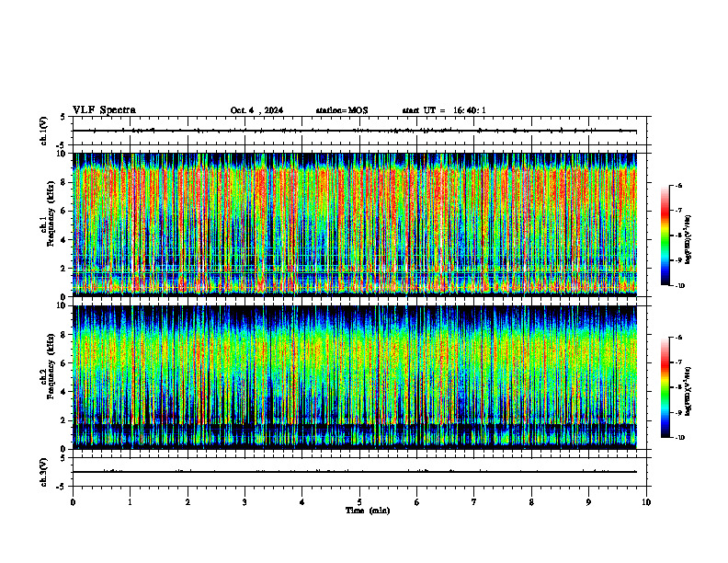Click inside the ch.1 spectrogram panel
This screenshot has width=728, height=563.
[x=354, y=224]
